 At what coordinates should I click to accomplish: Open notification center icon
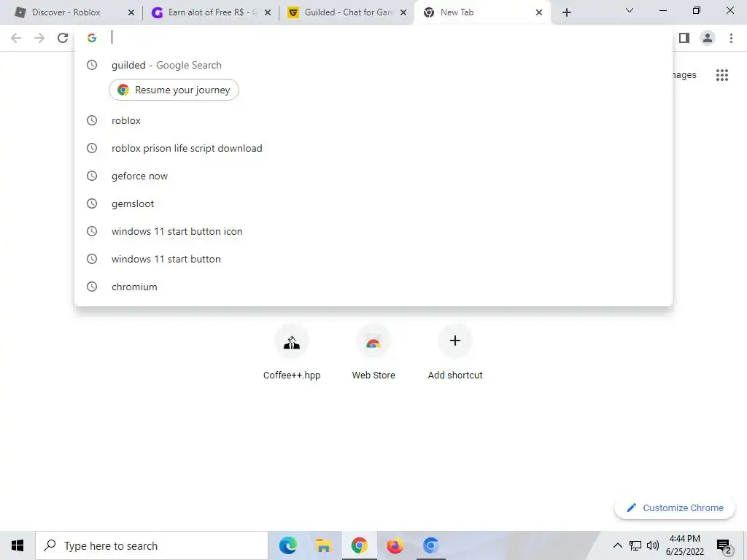click(x=724, y=546)
